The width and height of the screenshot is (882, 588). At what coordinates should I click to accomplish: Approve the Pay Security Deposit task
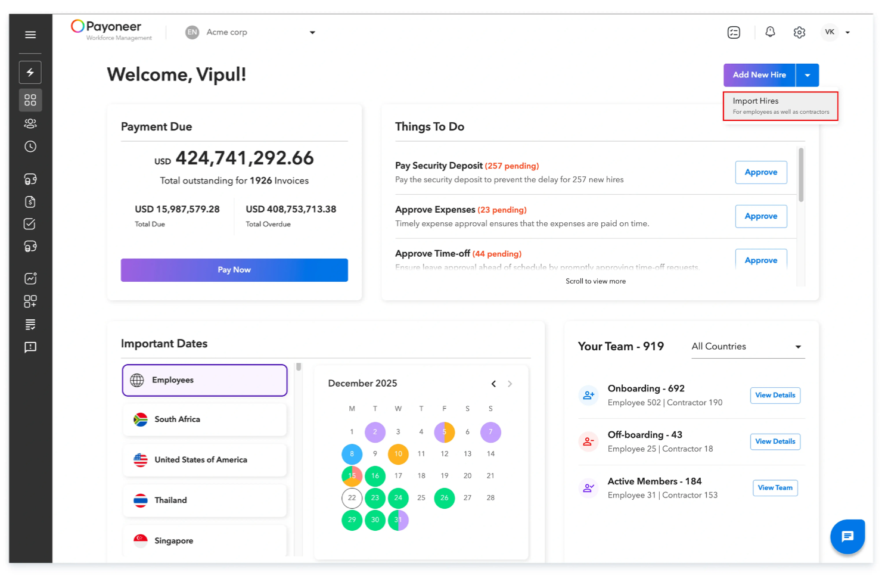click(x=760, y=172)
